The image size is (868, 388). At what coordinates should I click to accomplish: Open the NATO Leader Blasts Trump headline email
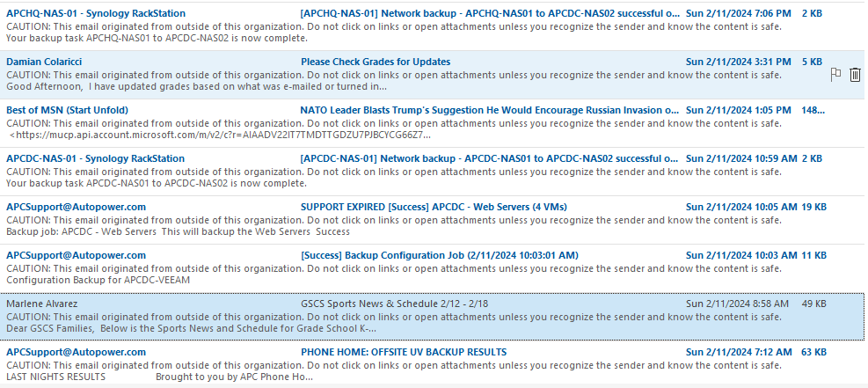[x=489, y=110]
